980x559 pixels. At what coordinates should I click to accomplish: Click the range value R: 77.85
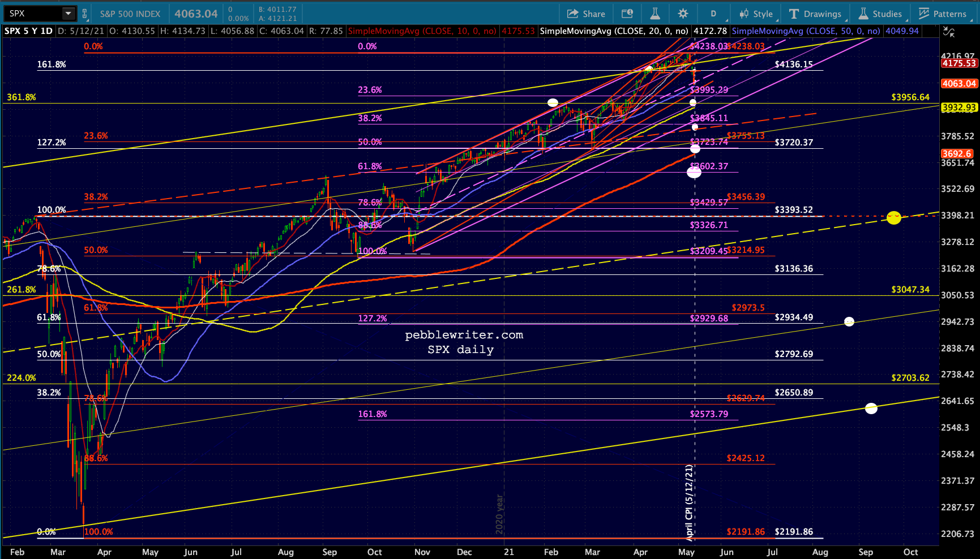tap(326, 31)
